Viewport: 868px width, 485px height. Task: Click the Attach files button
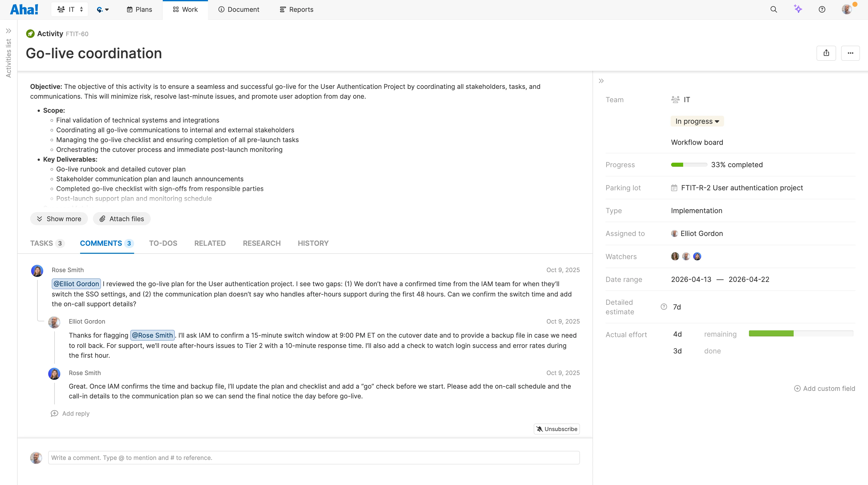[x=122, y=219]
